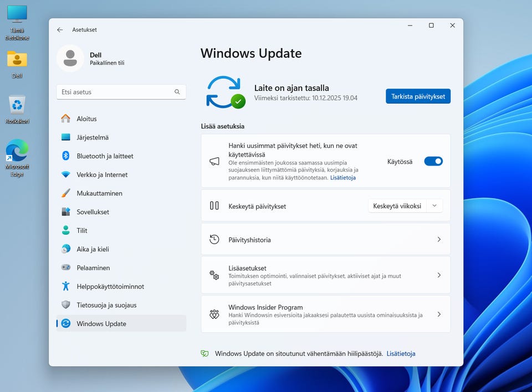Click Keskeytä viikoksi button
532x392 pixels.
click(x=397, y=206)
